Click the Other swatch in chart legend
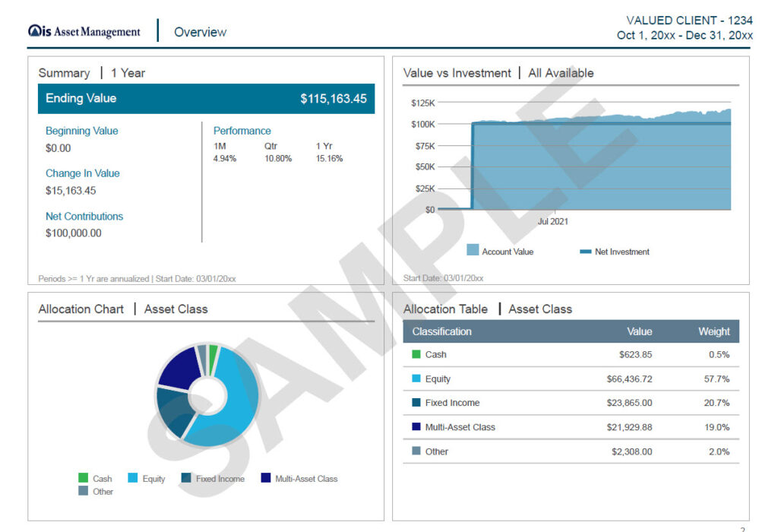 [84, 491]
